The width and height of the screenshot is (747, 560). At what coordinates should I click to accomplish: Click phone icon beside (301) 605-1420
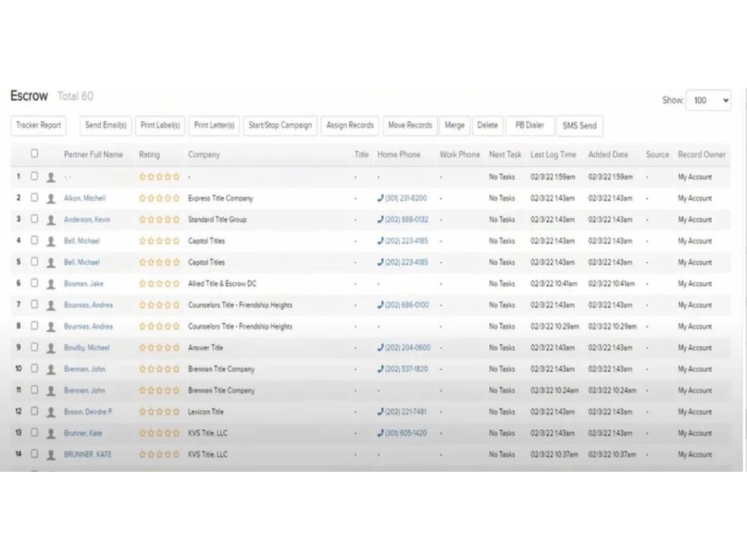380,433
